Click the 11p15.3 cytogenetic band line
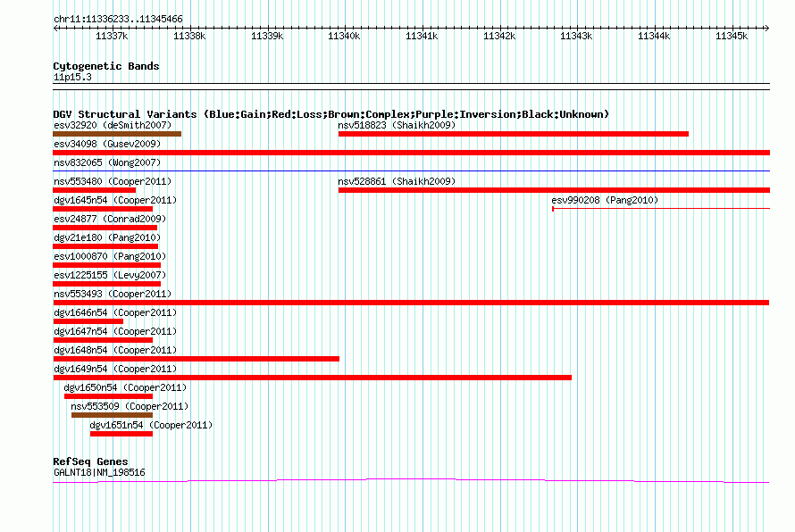 click(411, 87)
